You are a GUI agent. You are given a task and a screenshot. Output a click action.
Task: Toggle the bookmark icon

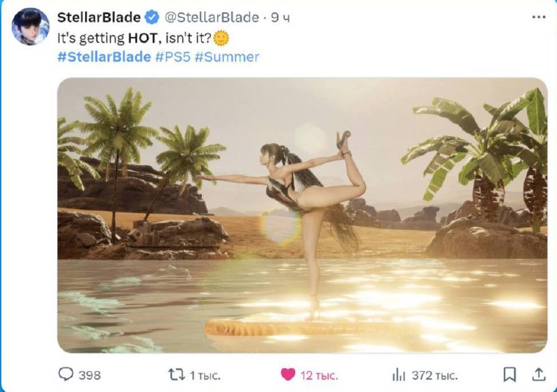pyautogui.click(x=510, y=375)
